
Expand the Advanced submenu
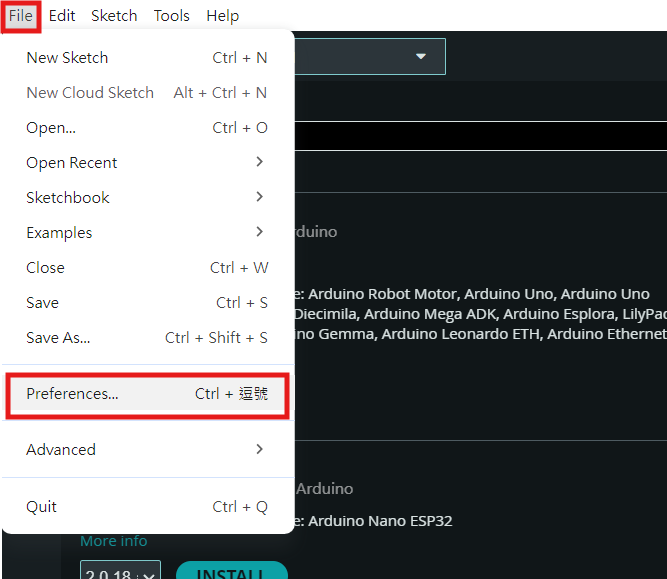point(147,450)
